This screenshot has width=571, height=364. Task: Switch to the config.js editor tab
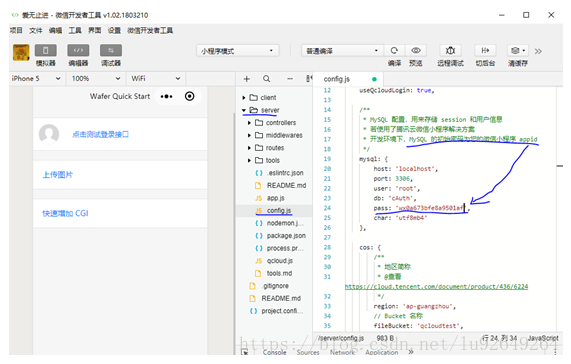pyautogui.click(x=336, y=79)
